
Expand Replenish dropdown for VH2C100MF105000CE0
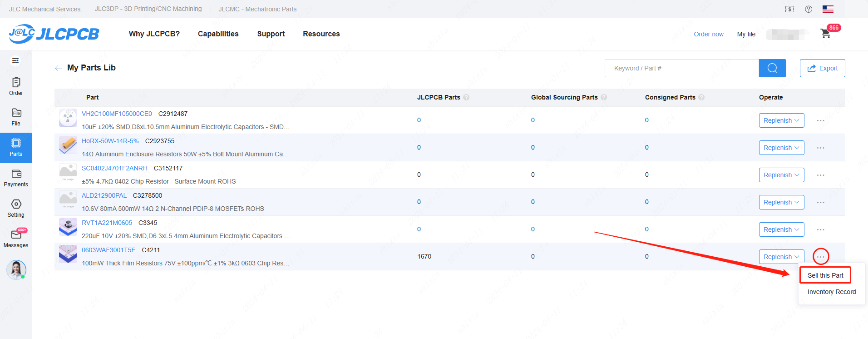tap(782, 120)
